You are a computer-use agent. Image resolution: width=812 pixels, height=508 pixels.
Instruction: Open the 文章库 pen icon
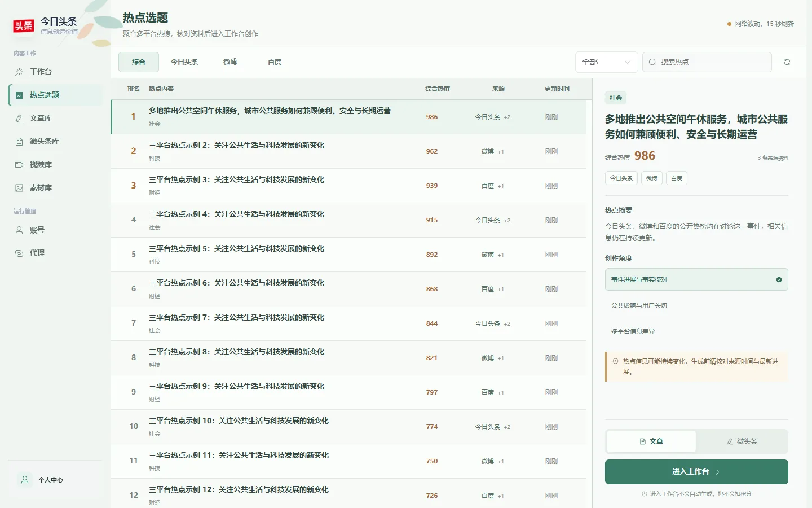coord(19,118)
